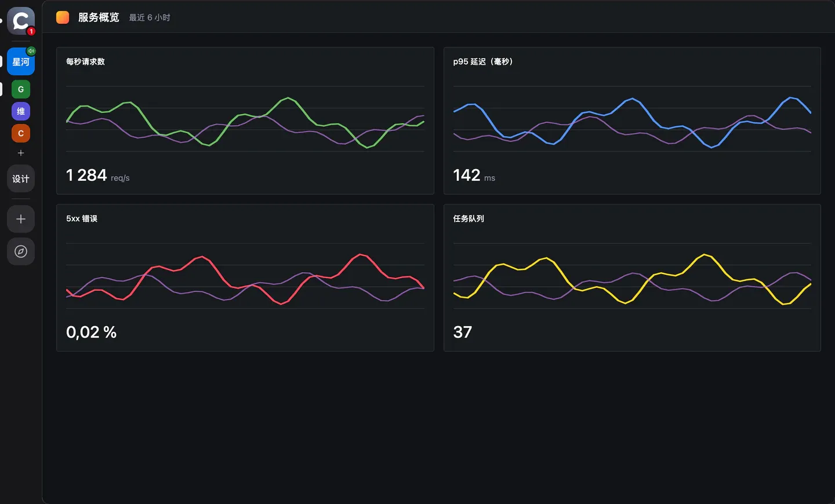Click the 服务概览 page title
This screenshot has height=504, width=835.
click(99, 17)
